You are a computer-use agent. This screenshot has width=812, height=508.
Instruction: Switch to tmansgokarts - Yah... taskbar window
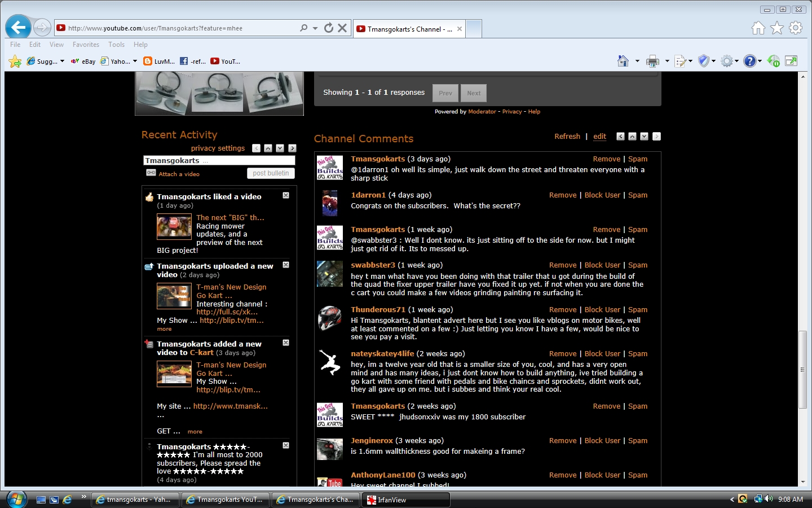pyautogui.click(x=135, y=500)
